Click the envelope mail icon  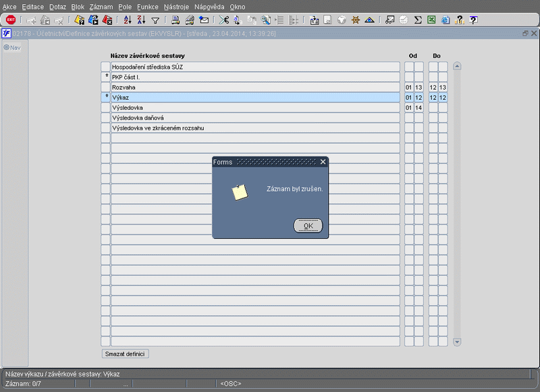[x=204, y=20]
